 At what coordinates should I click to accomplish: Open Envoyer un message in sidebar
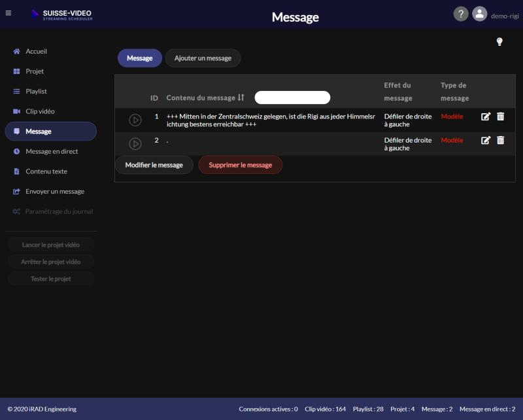click(x=51, y=192)
